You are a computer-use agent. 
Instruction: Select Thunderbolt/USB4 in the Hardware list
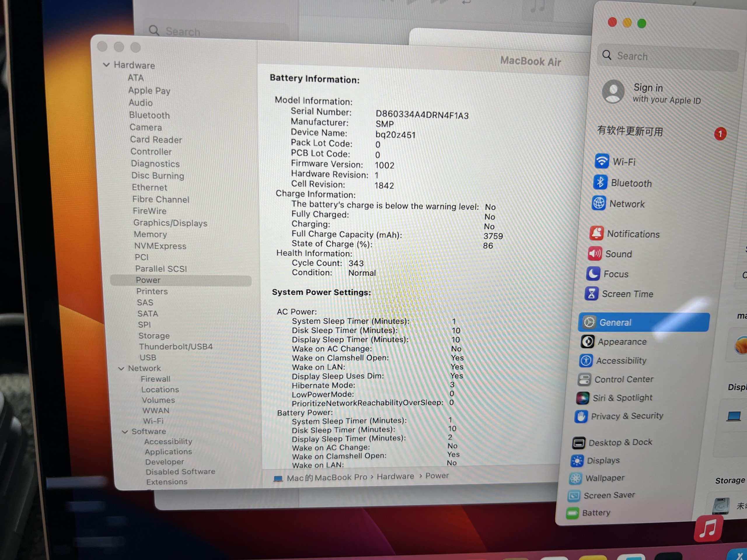point(176,347)
